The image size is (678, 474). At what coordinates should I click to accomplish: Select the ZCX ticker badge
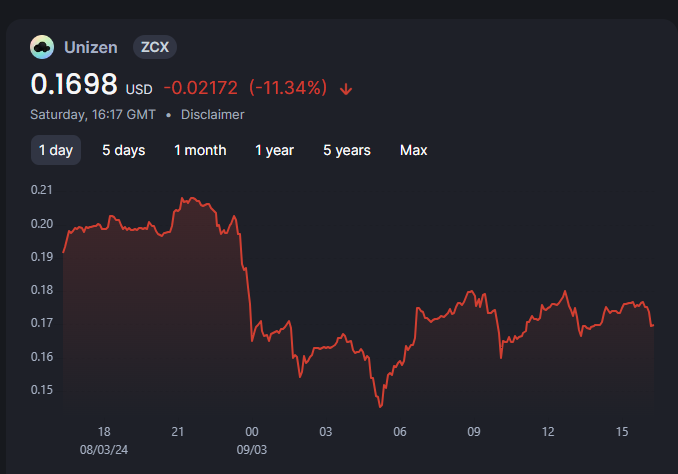coord(155,47)
